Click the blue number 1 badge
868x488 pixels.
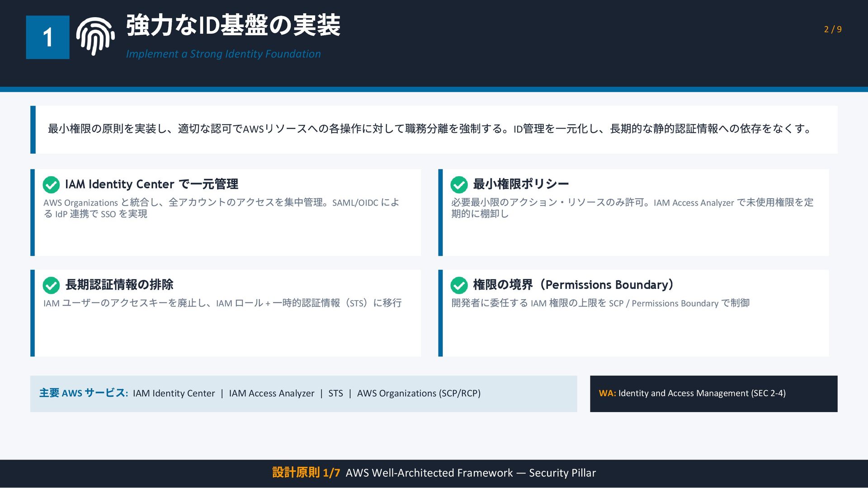click(47, 37)
